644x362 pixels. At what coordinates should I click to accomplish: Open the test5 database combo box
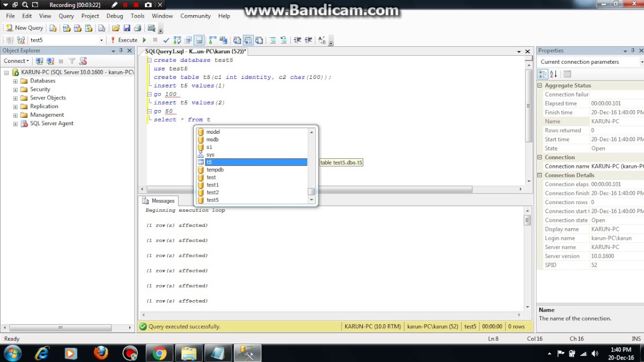[x=66, y=40]
